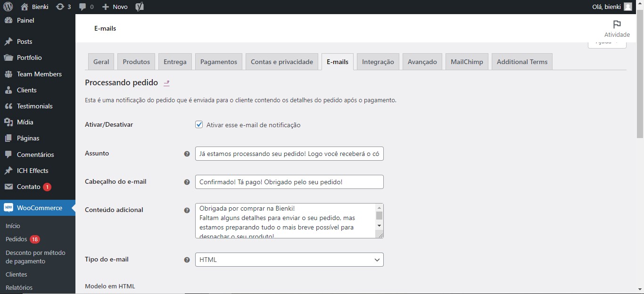Open the + Novo menu in admin bar

tap(115, 7)
